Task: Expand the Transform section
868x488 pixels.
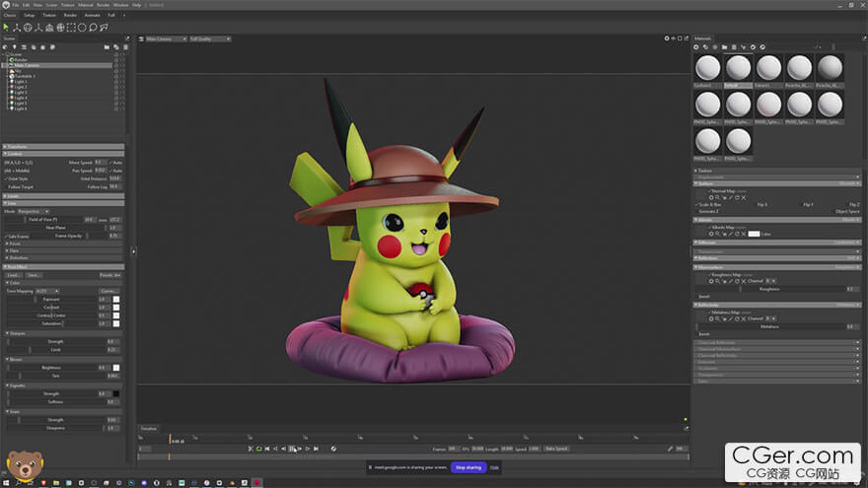Action: tap(62, 147)
